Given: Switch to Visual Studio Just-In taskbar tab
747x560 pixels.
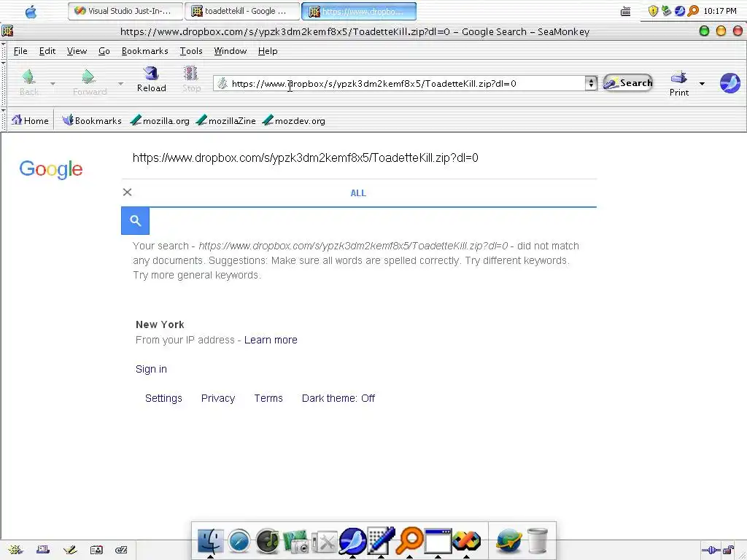Looking at the screenshot, I should [125, 11].
